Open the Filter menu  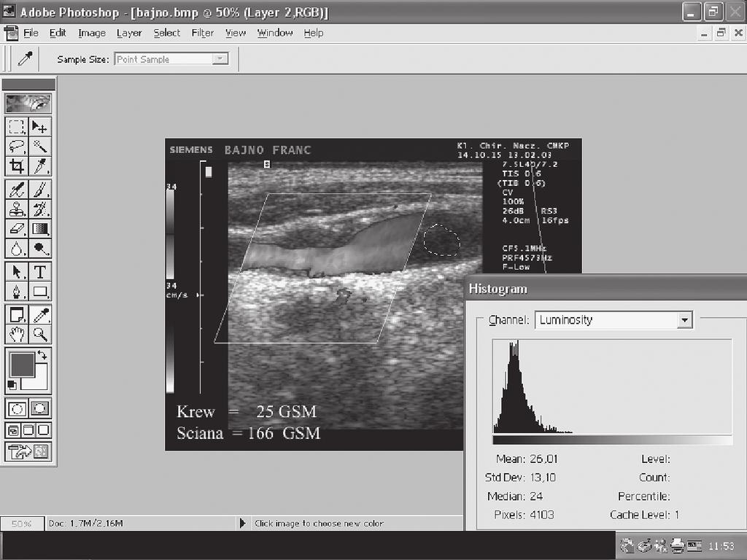tap(203, 33)
